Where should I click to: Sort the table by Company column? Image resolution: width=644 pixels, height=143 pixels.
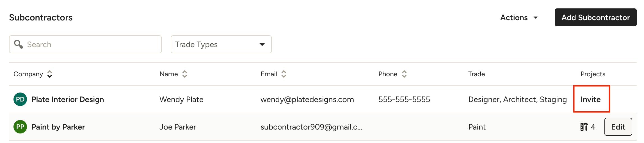pyautogui.click(x=50, y=74)
